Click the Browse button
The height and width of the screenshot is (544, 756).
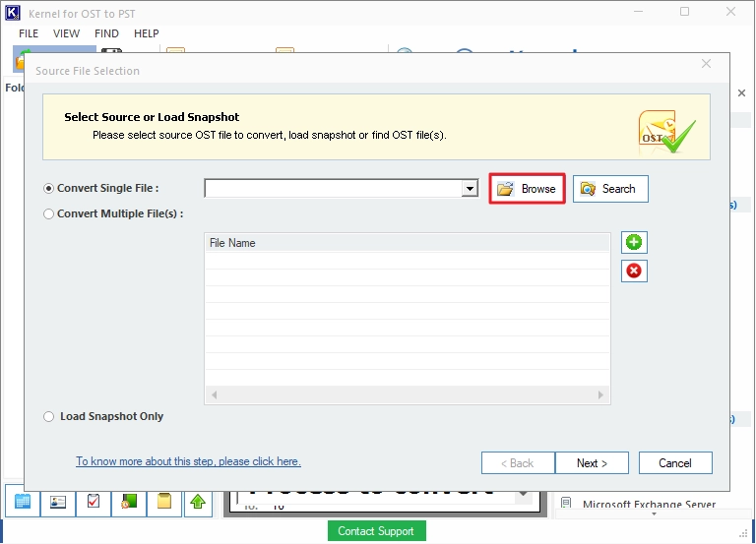527,189
